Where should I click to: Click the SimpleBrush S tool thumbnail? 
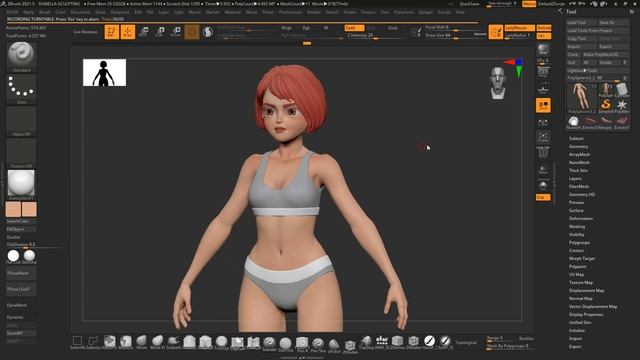[x=606, y=105]
